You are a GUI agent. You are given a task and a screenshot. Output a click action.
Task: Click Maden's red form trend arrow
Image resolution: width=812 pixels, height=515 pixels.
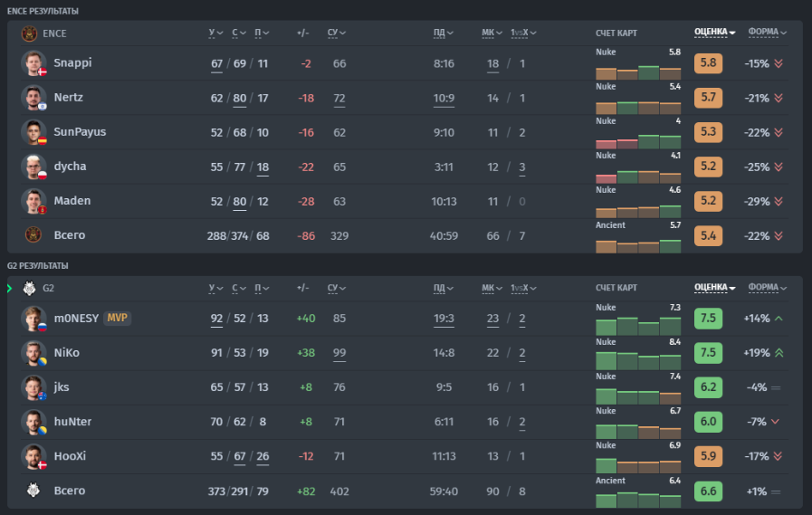(x=779, y=201)
